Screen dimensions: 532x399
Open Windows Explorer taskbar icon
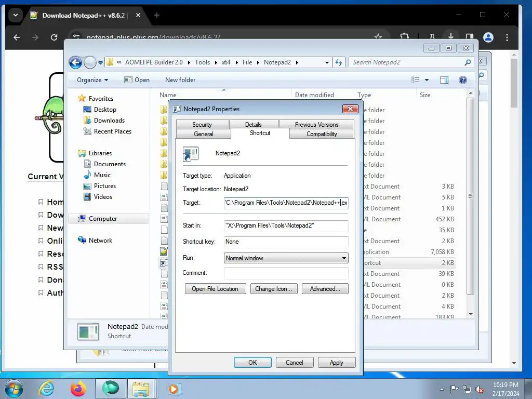(141, 389)
